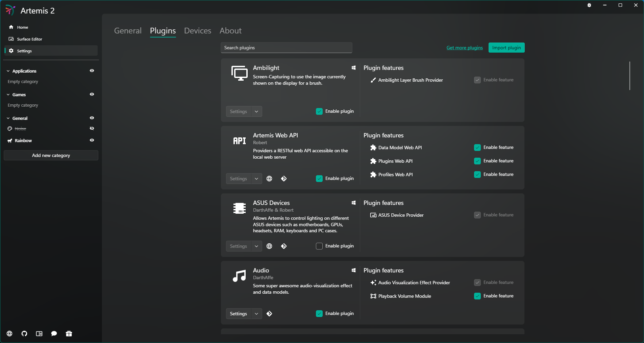Viewport: 644px width, 343px height.
Task: Open website globe icon in bottom bar
Action: (x=9, y=334)
